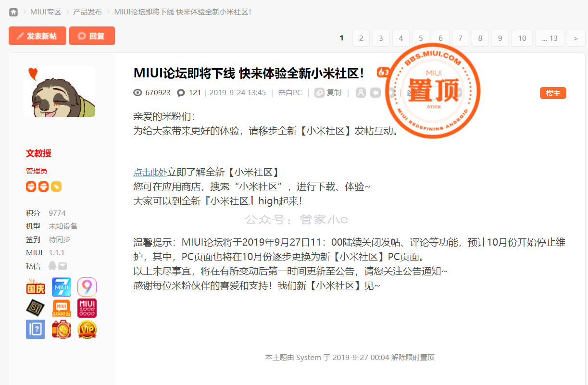Click the 管理员 group label
This screenshot has width=588, height=385.
(x=37, y=171)
